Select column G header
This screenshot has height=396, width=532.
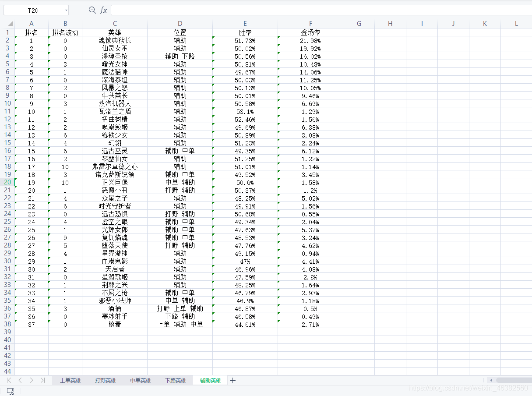click(359, 24)
